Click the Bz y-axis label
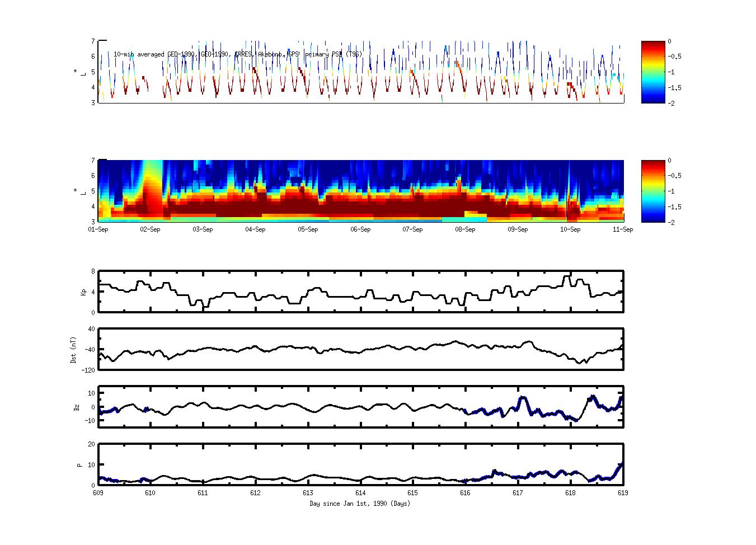The width and height of the screenshot is (756, 545). pyautogui.click(x=77, y=407)
